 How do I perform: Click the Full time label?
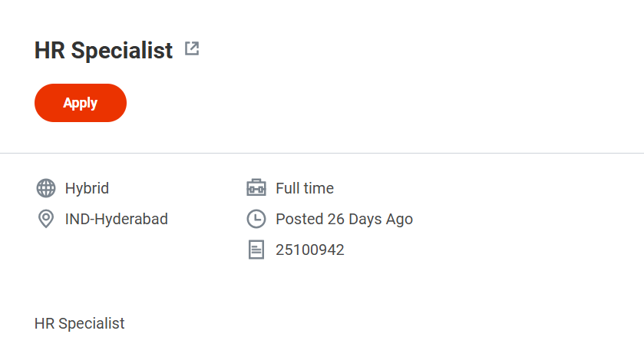(x=305, y=188)
